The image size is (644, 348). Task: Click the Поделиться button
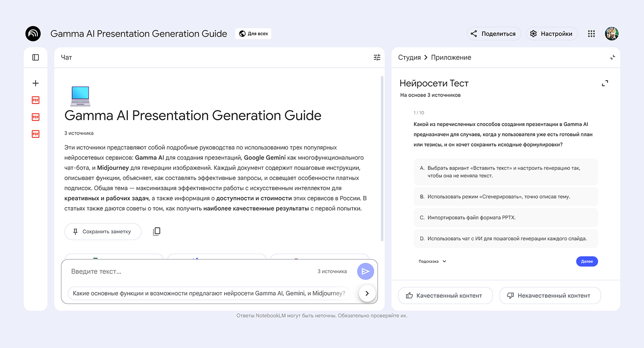[494, 34]
